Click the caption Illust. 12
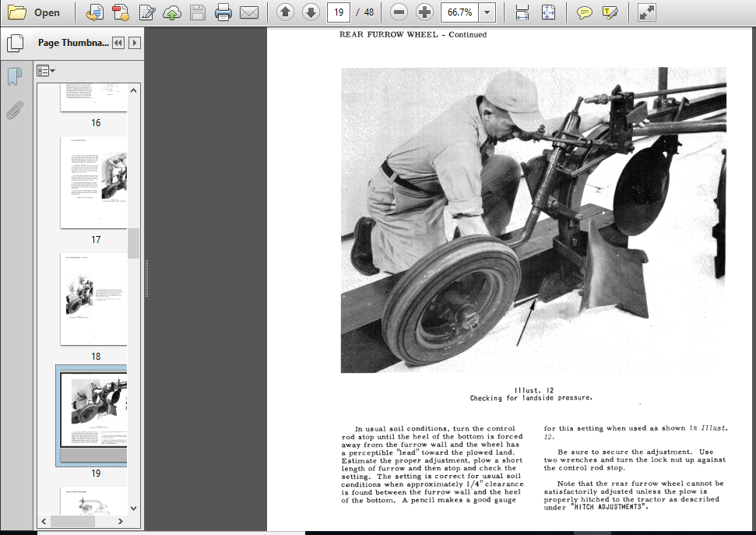The image size is (756, 535). 534,390
